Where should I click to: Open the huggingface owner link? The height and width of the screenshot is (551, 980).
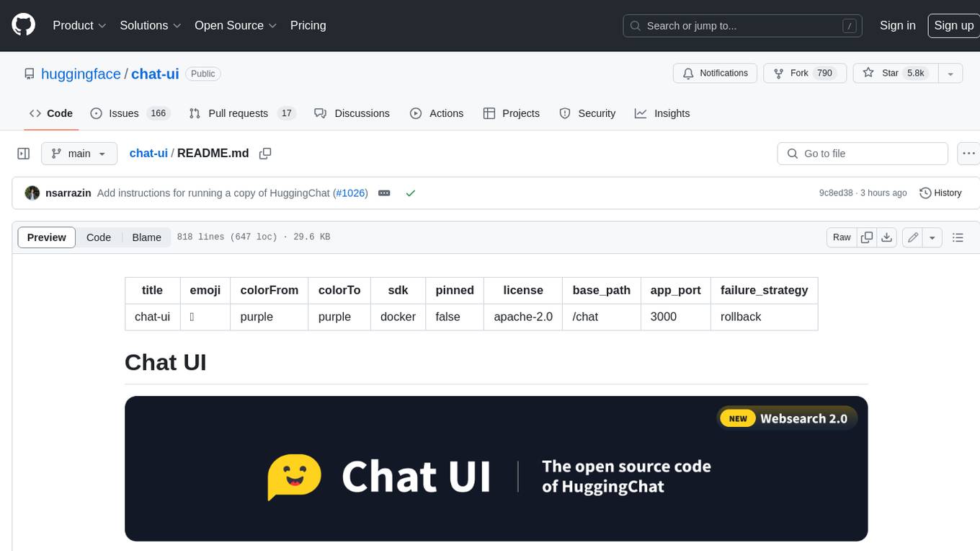pyautogui.click(x=81, y=74)
